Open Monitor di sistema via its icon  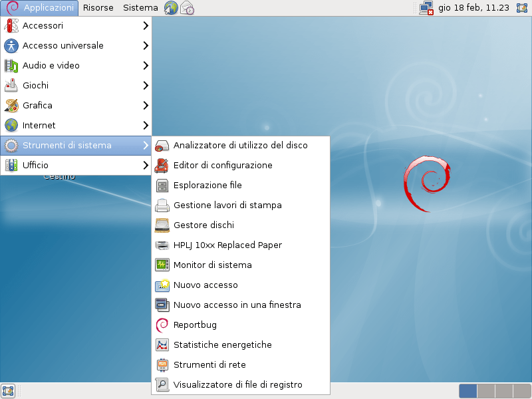[x=162, y=265]
